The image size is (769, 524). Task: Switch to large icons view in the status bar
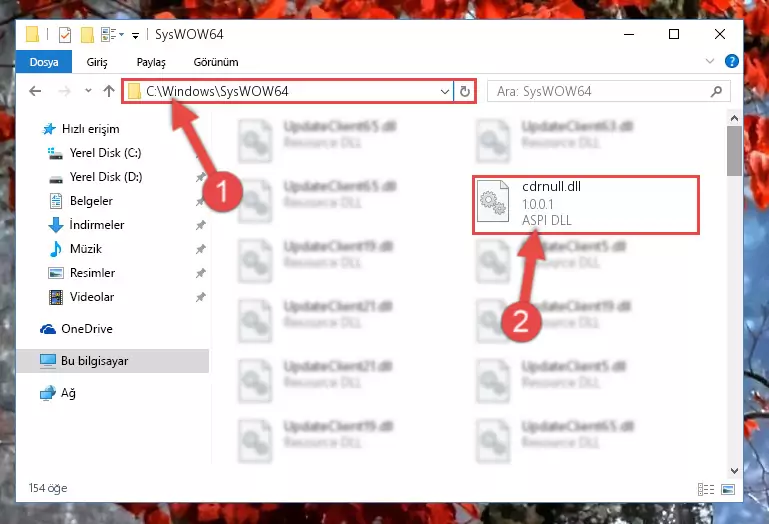point(728,489)
